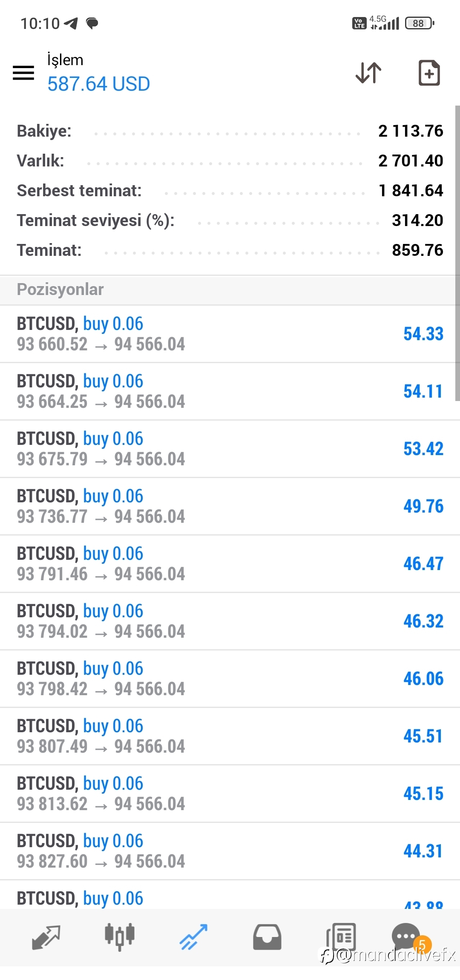Tap BTCUSD position opened at 93 807.49
This screenshot has width=460, height=980.
[230, 736]
